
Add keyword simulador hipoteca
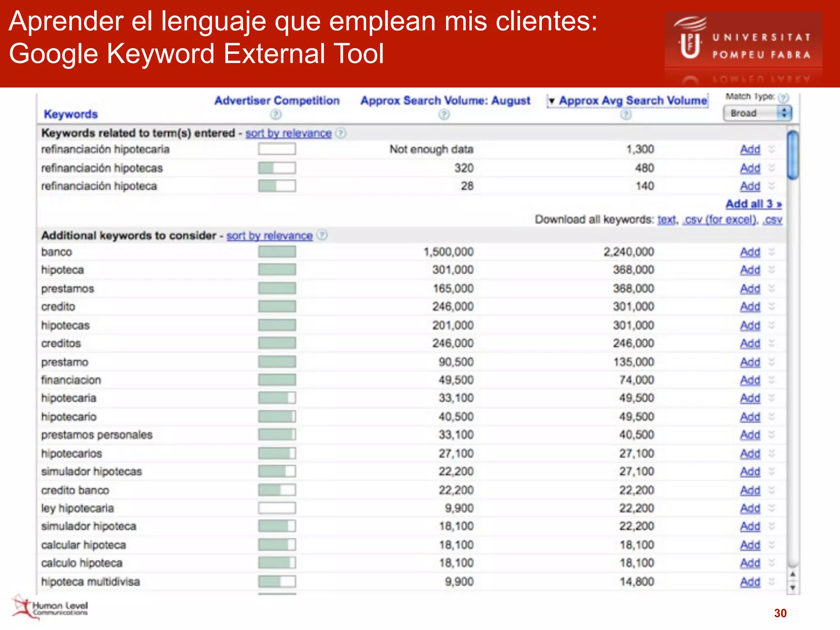click(750, 526)
